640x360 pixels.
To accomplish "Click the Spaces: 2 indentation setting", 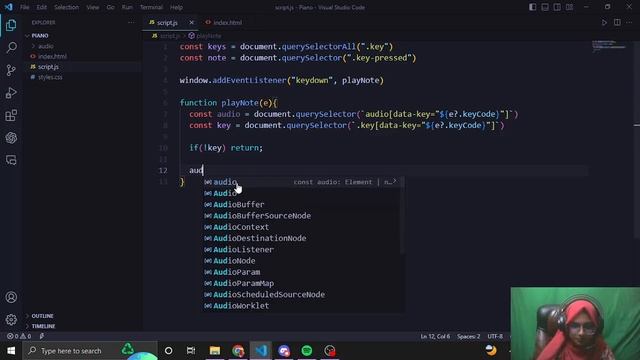I will click(469, 336).
